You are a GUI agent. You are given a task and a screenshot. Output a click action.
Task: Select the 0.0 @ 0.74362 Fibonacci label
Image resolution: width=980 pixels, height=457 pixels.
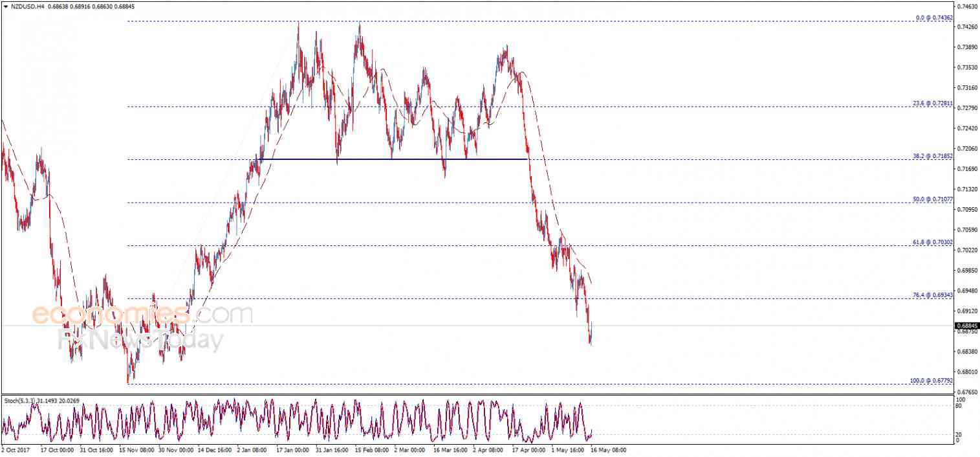click(935, 17)
